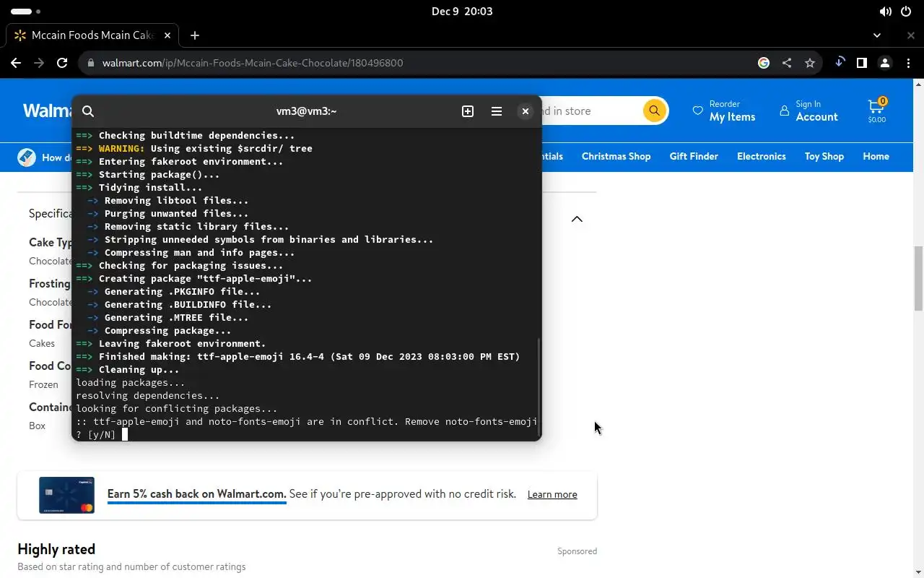
Task: Click the Walmart search field
Action: pos(590,111)
